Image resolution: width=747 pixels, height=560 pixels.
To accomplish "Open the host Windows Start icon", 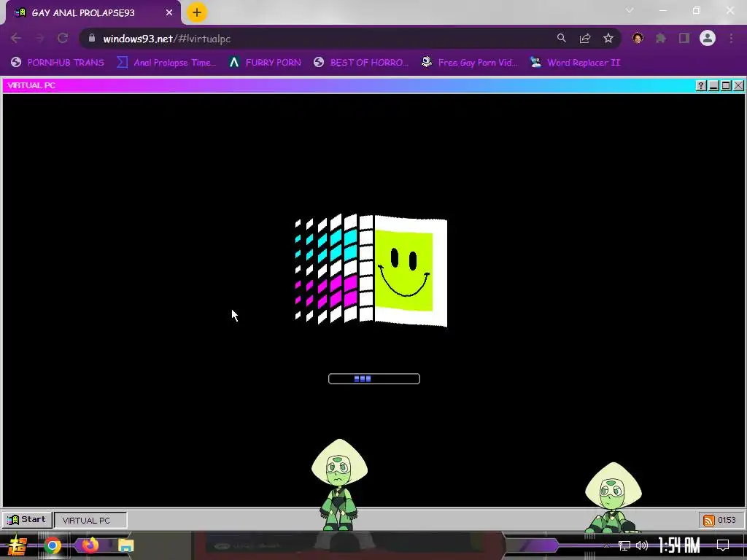I will (x=18, y=545).
